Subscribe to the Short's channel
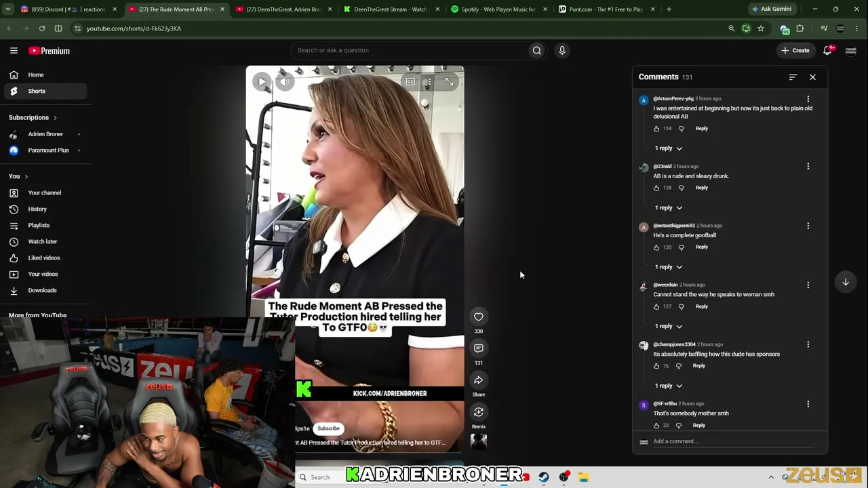The image size is (868, 488). coord(328,428)
